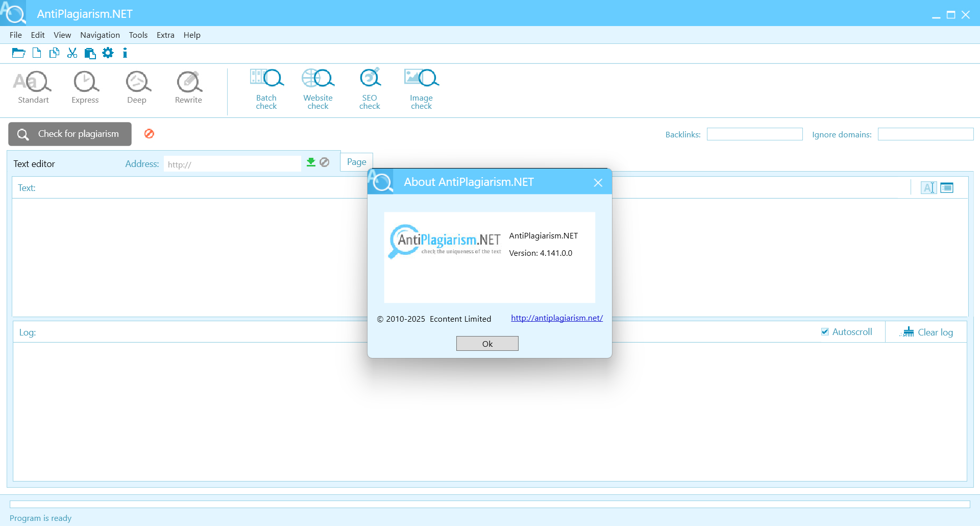Open the antiplagiarism.net link
Screen dimensions: 980x526
[557, 318]
